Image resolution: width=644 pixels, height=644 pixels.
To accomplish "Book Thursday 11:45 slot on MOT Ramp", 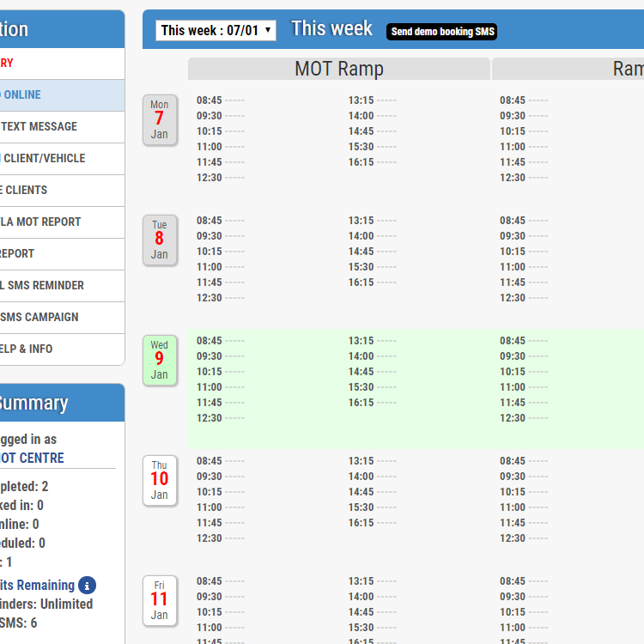I will (x=221, y=523).
